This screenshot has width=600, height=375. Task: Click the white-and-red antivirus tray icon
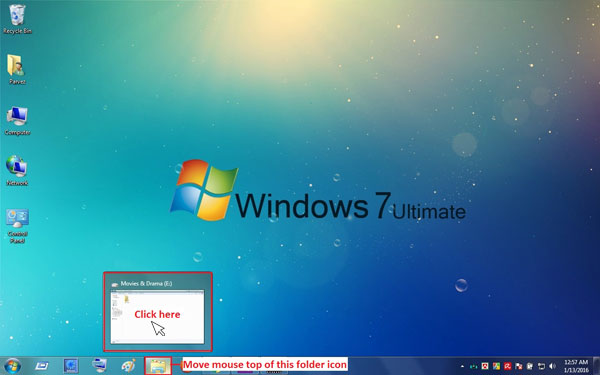click(485, 366)
